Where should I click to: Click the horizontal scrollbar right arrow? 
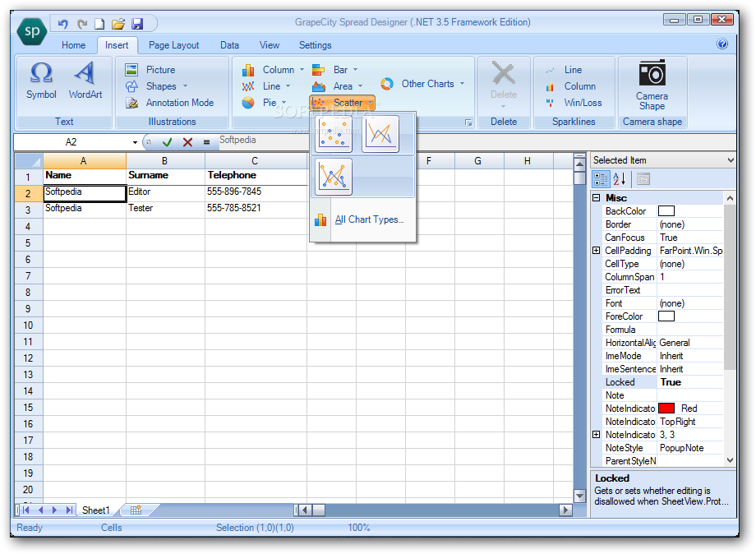coord(565,510)
